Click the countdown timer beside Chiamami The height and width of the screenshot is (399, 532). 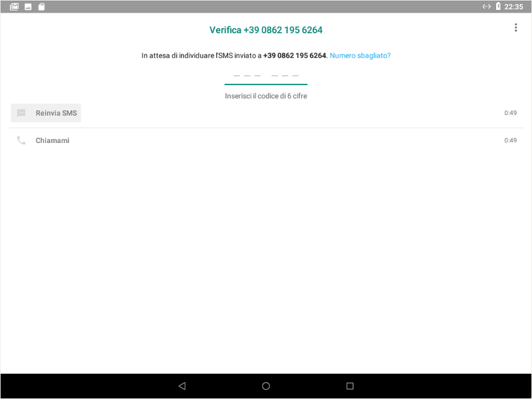coord(510,141)
